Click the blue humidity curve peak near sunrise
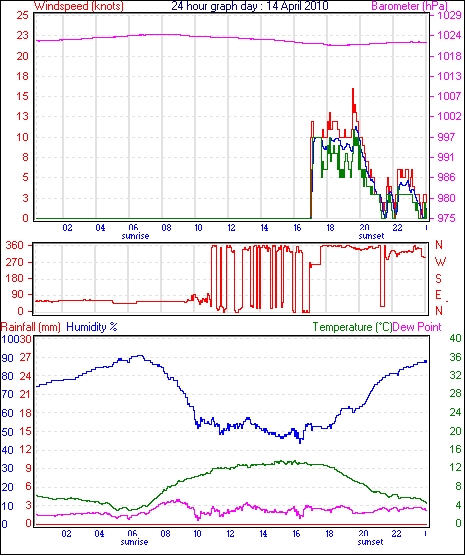Viewport: 465px width, 556px height. click(140, 356)
